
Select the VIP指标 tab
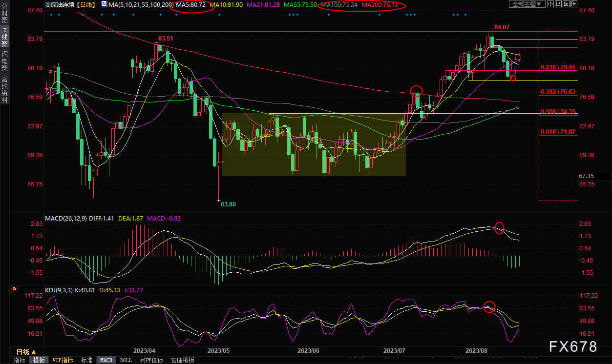point(63,361)
